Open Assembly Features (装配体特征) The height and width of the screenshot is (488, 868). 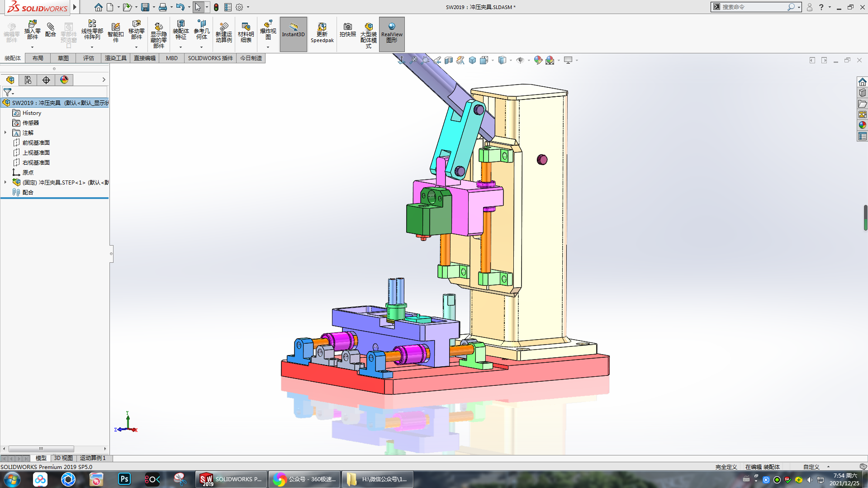pos(180,30)
